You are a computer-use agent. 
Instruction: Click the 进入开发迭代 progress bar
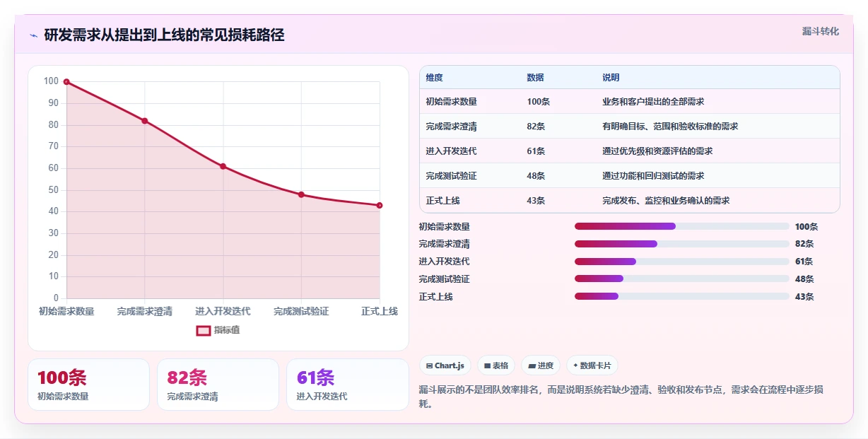(682, 262)
